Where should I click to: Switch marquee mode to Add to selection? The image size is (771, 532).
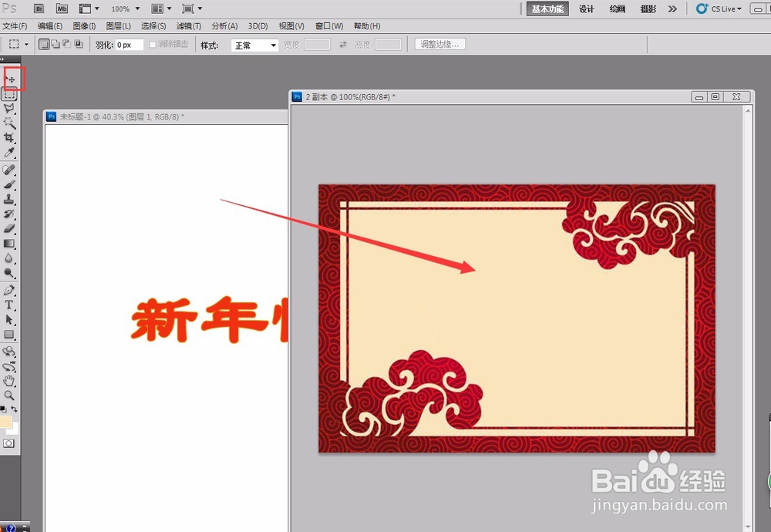[x=56, y=44]
